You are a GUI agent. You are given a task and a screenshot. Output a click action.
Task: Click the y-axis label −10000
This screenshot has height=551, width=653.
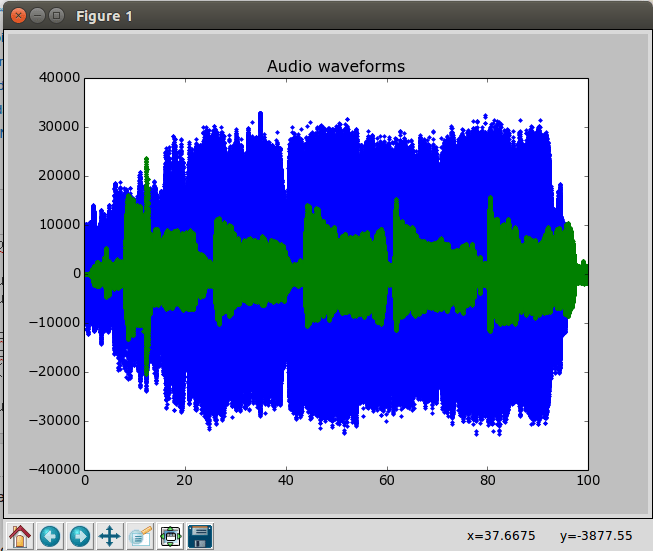tap(54, 322)
